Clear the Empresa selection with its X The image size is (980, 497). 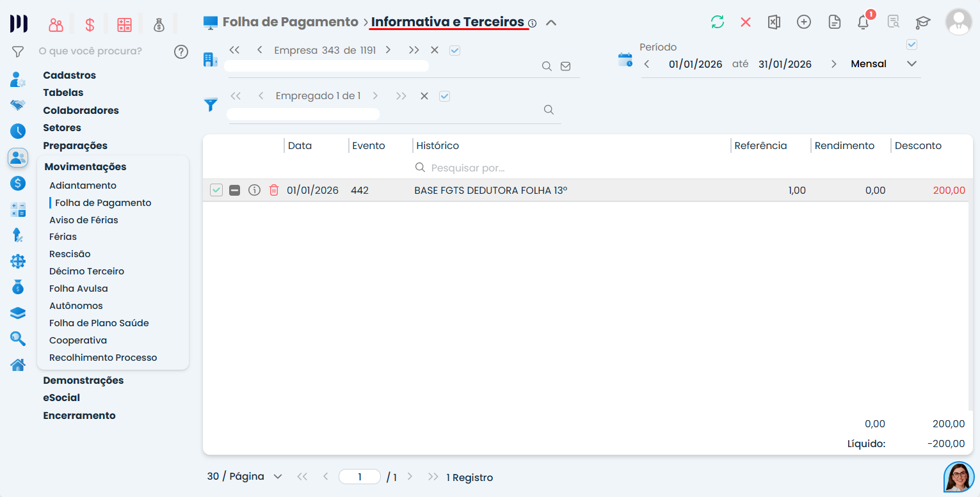pyautogui.click(x=435, y=50)
